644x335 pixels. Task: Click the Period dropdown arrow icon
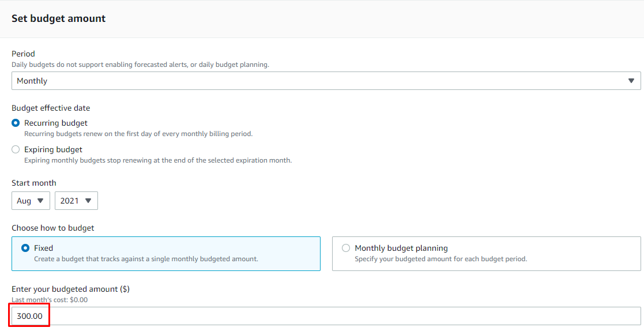631,81
